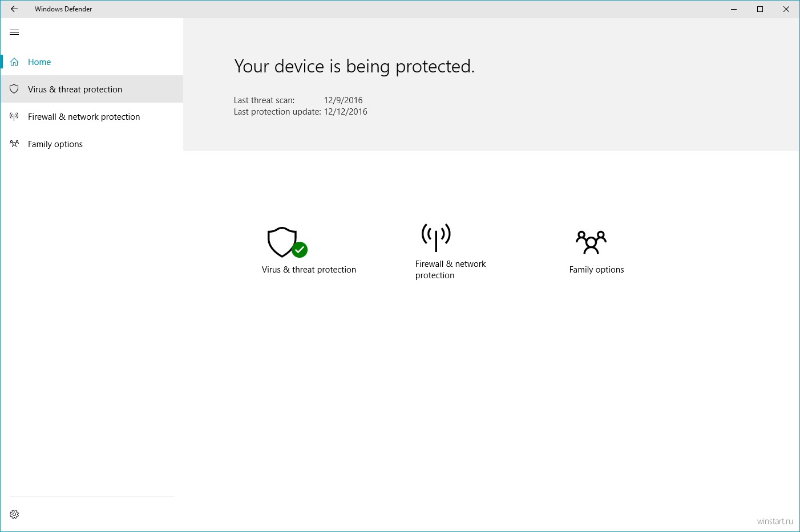Open settings gear at bottom left

click(x=14, y=514)
